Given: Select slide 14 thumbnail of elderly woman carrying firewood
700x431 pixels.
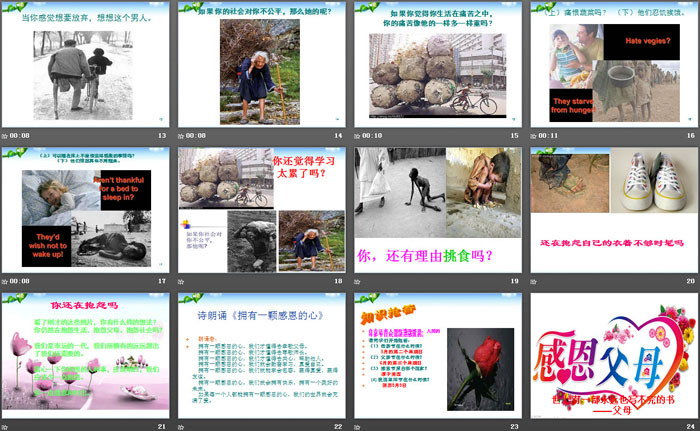Looking at the screenshot, I should [262, 64].
